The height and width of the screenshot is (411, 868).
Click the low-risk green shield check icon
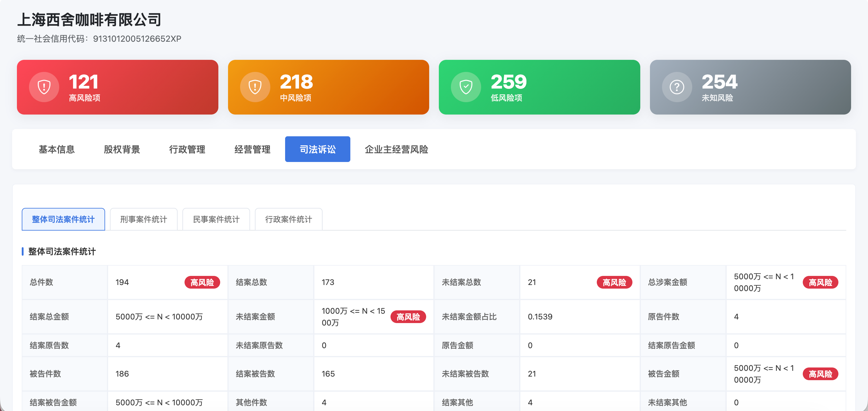(x=466, y=87)
